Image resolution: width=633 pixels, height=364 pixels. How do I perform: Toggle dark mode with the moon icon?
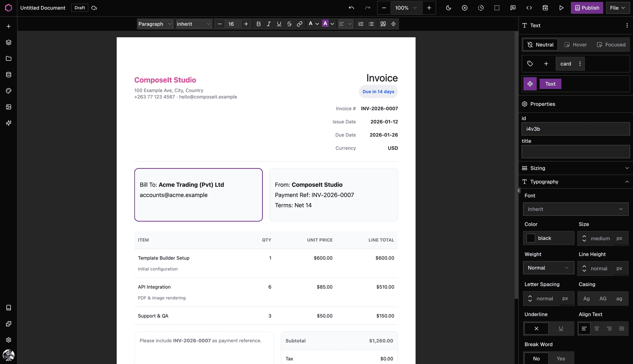[x=448, y=8]
